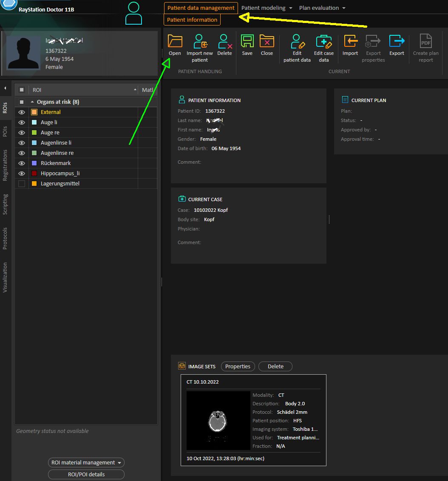Click the Delete patient icon
448x481 pixels.
[x=224, y=42]
